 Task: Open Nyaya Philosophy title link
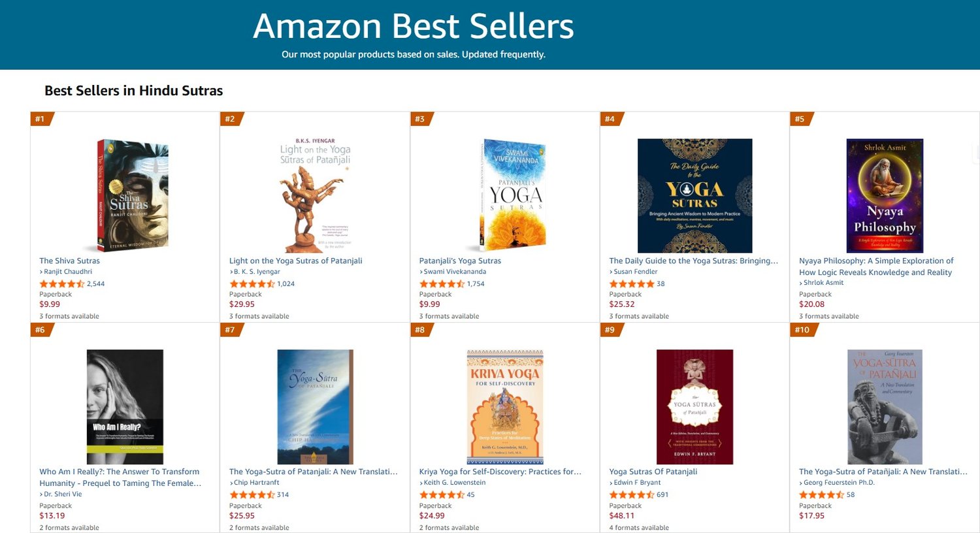tap(875, 266)
